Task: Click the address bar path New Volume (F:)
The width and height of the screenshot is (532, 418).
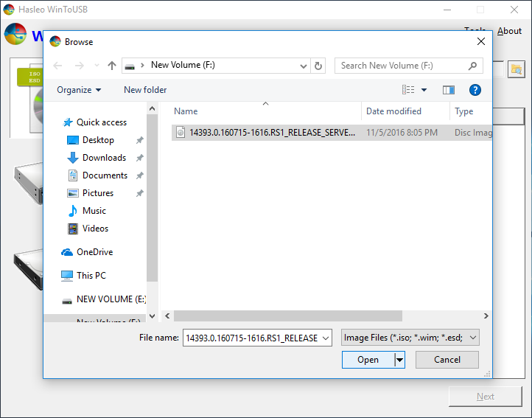Action: 183,65
